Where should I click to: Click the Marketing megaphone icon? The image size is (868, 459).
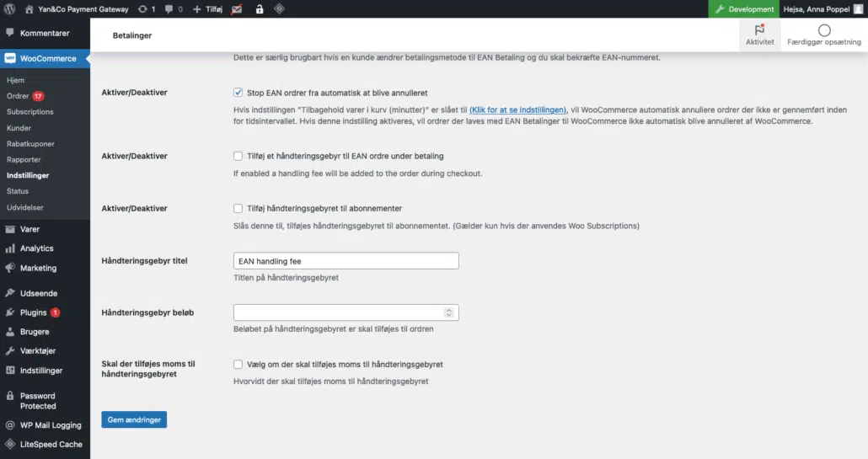pyautogui.click(x=10, y=268)
